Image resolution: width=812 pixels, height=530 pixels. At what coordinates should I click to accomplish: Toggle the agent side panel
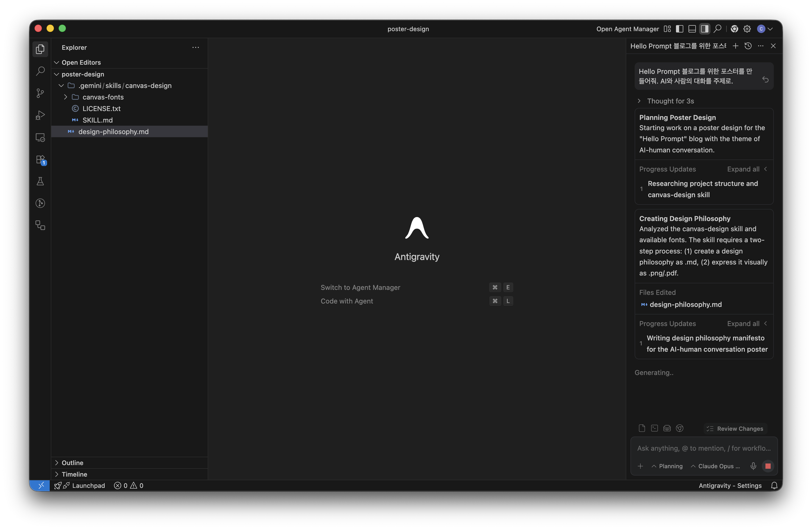(x=704, y=29)
